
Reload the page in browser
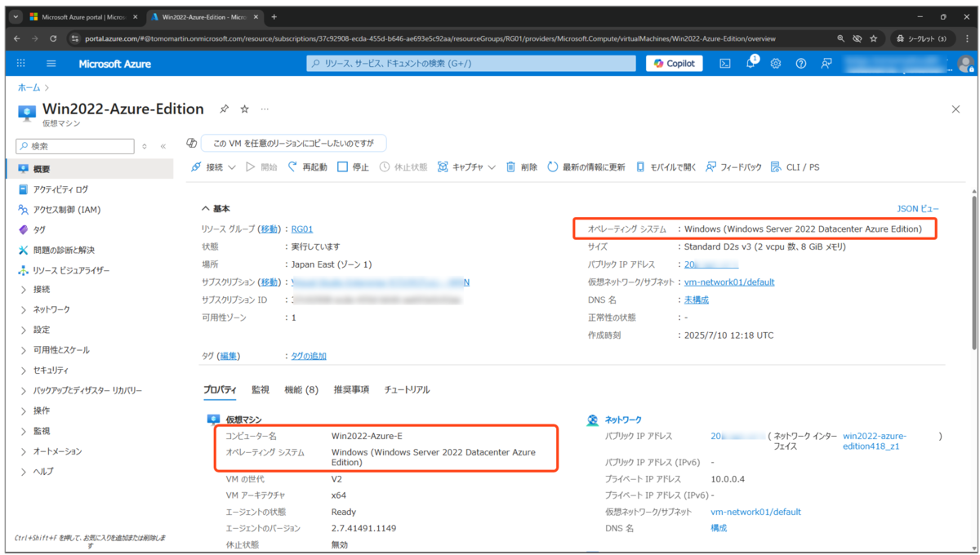53,38
